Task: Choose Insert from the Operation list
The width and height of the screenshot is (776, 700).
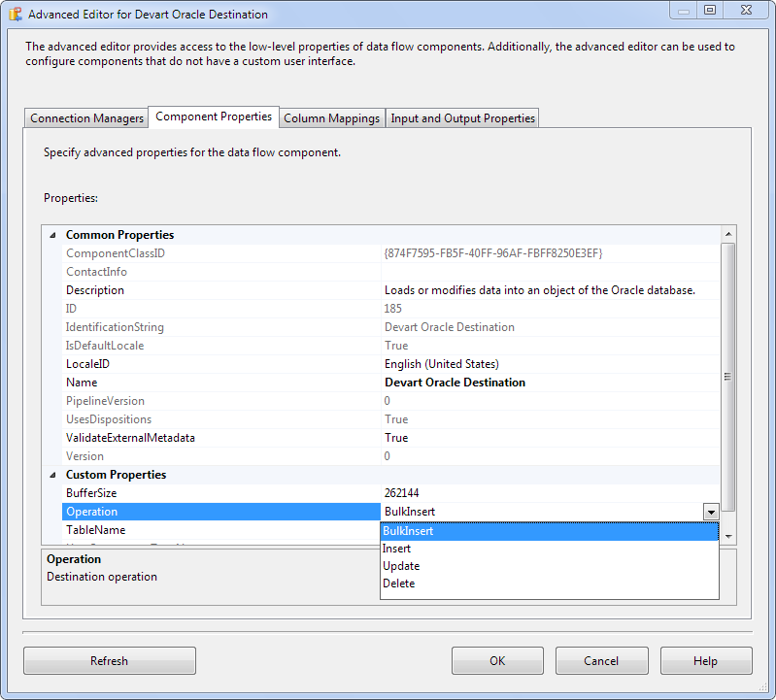Action: point(550,549)
